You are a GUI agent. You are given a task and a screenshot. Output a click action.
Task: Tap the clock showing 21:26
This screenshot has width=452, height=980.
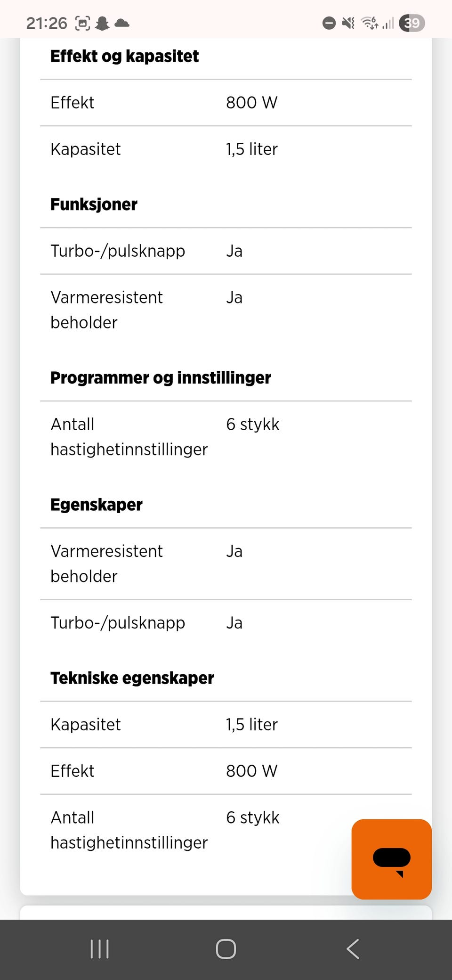47,23
